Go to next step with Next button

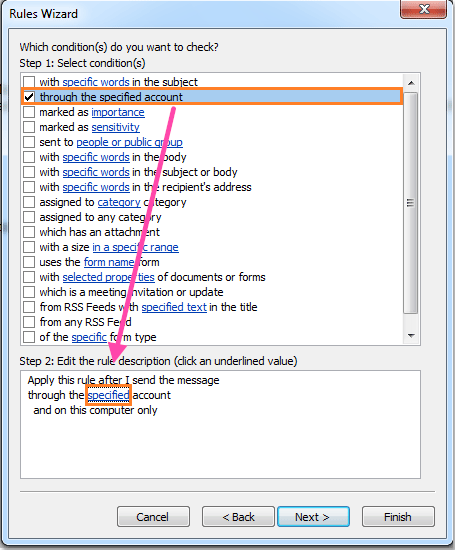[x=313, y=517]
